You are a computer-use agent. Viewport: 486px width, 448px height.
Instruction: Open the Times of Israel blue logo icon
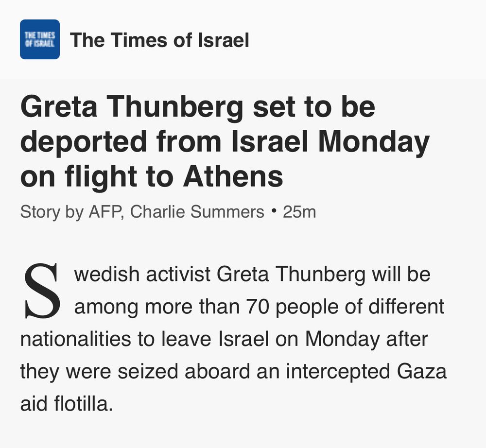click(x=40, y=39)
